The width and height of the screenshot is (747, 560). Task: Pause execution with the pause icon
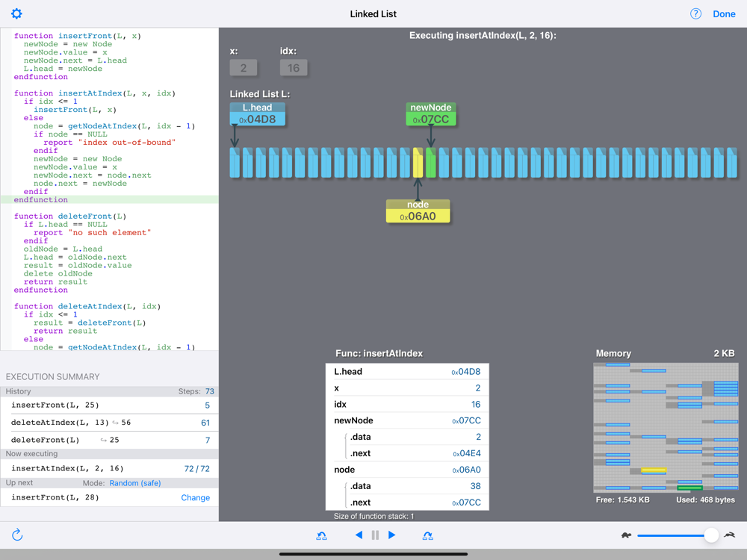tap(376, 535)
